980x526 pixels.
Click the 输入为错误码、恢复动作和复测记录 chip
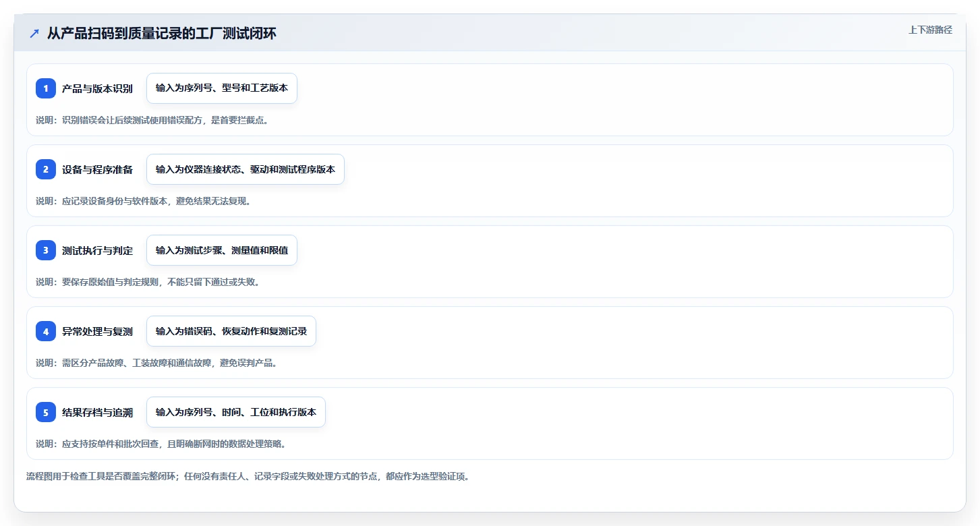point(231,331)
